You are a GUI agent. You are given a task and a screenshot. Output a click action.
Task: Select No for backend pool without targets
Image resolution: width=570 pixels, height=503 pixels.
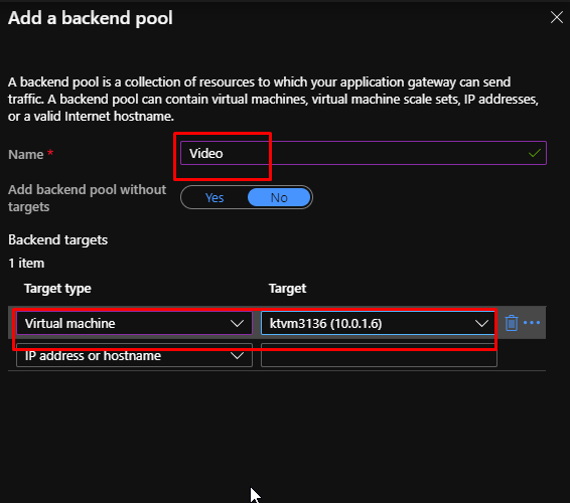tap(279, 197)
